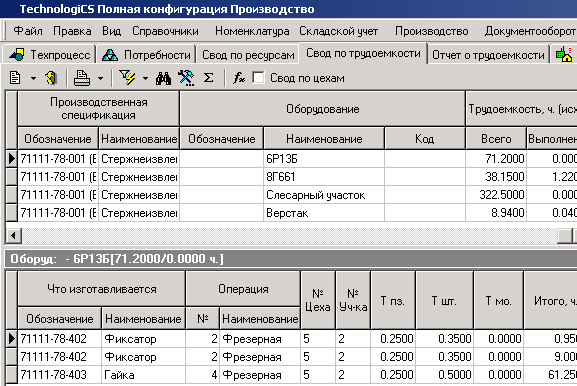Select the Верстак equipment cell
Image resolution: width=577 pixels, height=386 pixels.
324,213
